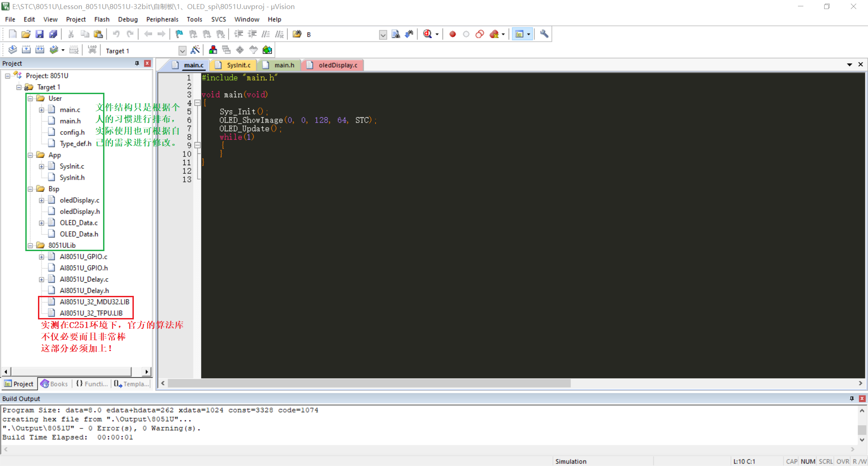Click the Pack Installer icon
This screenshot has height=466, width=868.
(267, 50)
